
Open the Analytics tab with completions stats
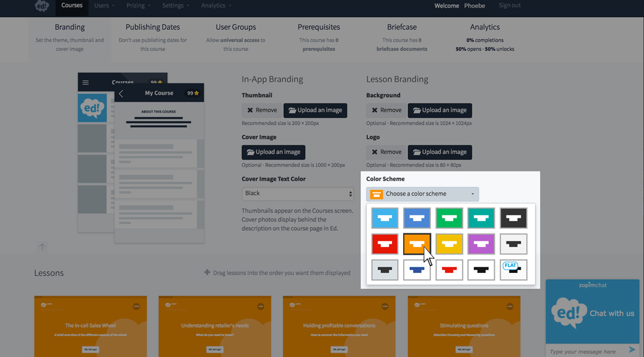[485, 38]
